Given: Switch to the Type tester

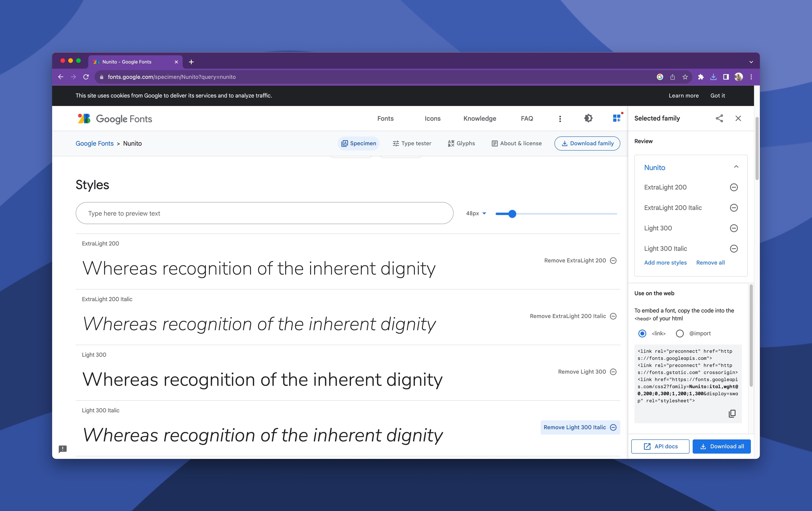Looking at the screenshot, I should 411,143.
